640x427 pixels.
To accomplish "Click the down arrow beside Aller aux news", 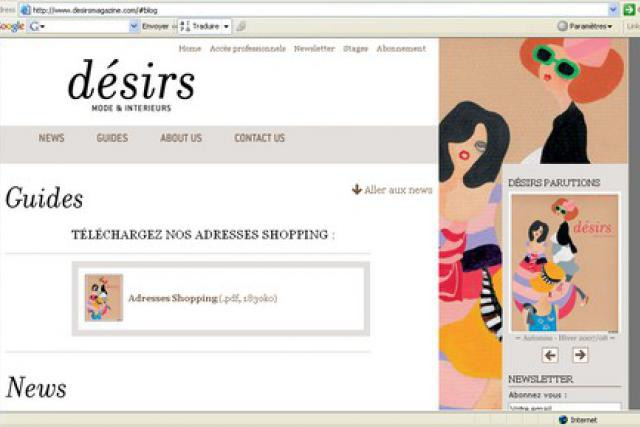I will 357,189.
